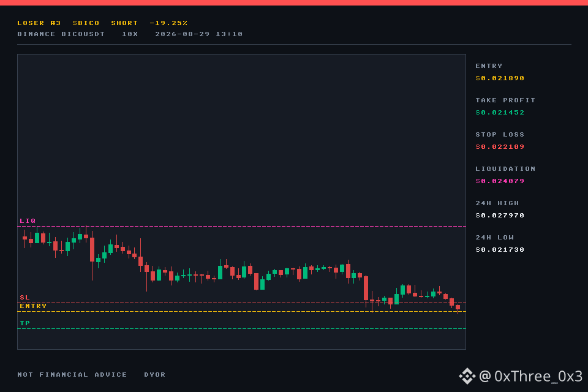
Task: Select the $BICO ticker label
Action: coord(86,23)
